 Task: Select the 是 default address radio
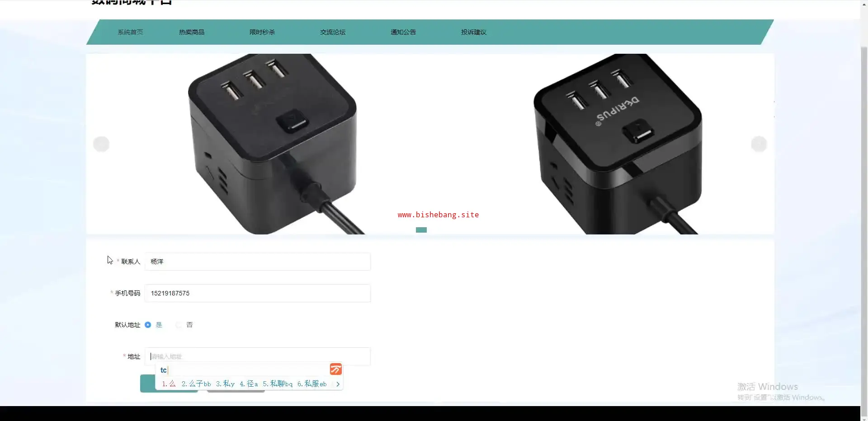[148, 325]
